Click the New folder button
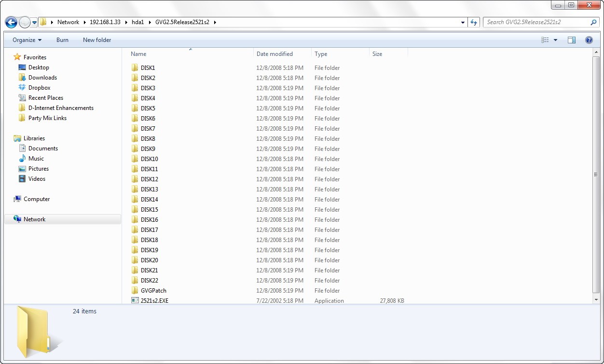604x364 pixels. pos(97,40)
